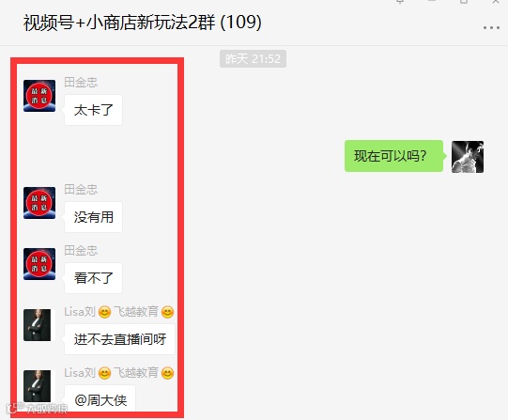Click sender name 田金忠 above "没有用"
This screenshot has height=420, width=508.
click(x=81, y=189)
